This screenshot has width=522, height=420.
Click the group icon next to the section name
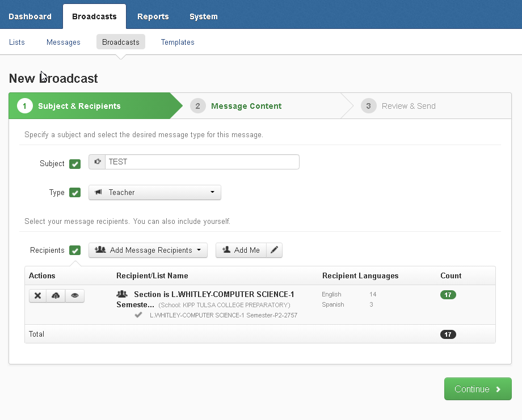(x=122, y=294)
